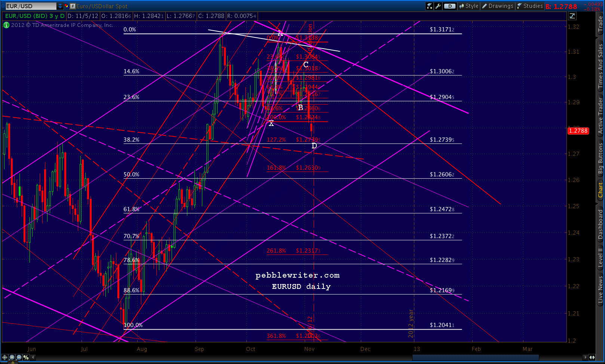Click the symbol link color squares icon

point(67,6)
